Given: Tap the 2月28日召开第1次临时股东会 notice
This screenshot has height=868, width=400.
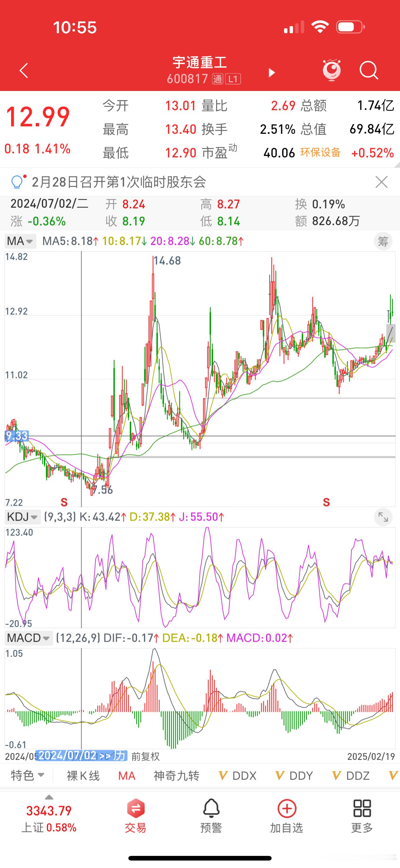Looking at the screenshot, I should tap(119, 182).
